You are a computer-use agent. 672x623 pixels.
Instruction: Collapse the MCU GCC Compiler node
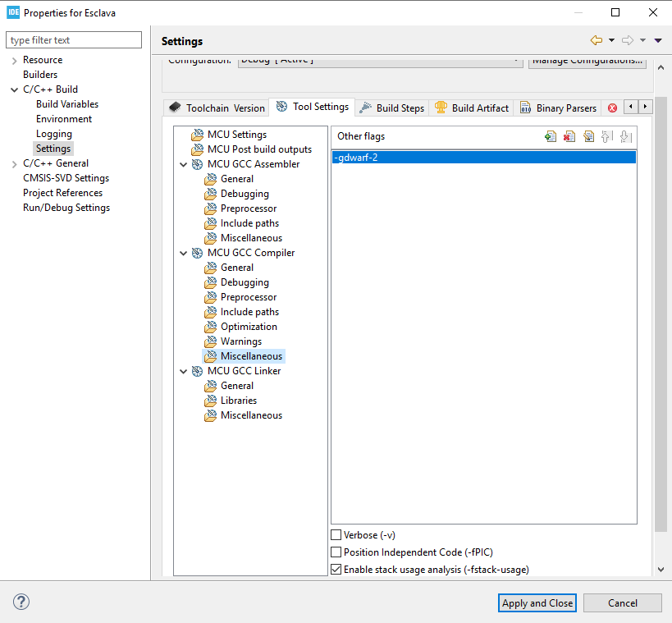[x=184, y=253]
